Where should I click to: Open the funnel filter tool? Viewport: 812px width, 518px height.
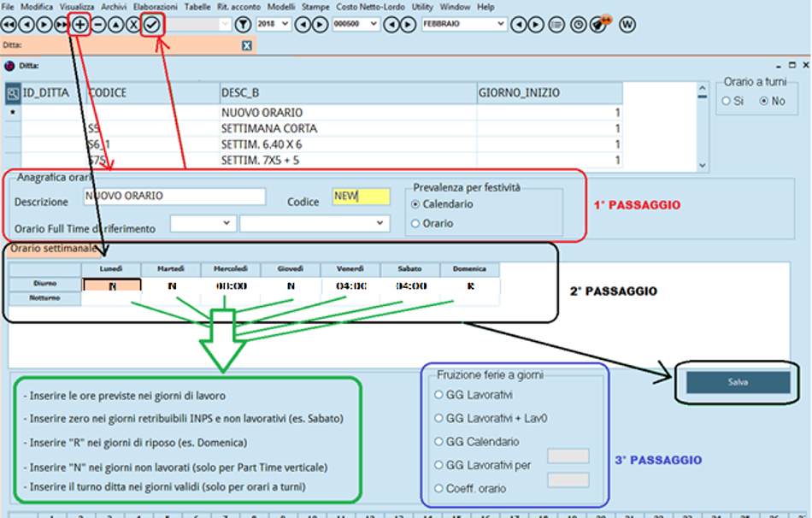(x=243, y=24)
